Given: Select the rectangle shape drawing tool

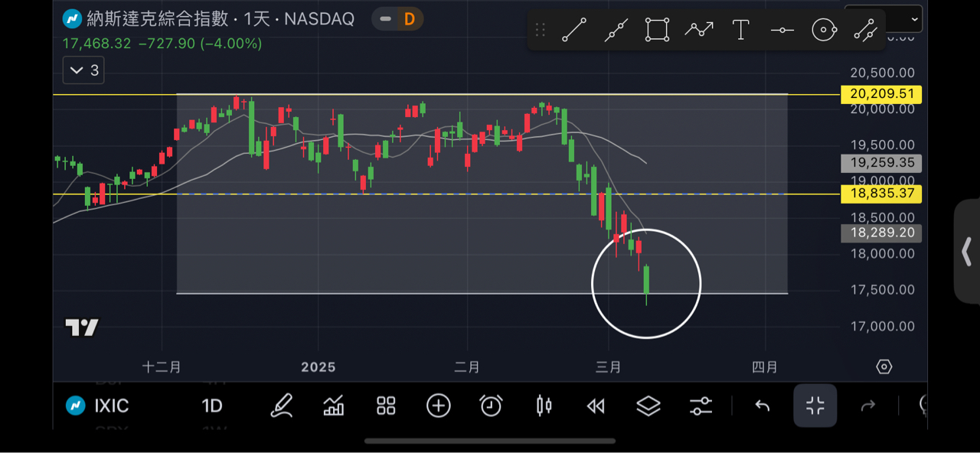Looking at the screenshot, I should [657, 31].
